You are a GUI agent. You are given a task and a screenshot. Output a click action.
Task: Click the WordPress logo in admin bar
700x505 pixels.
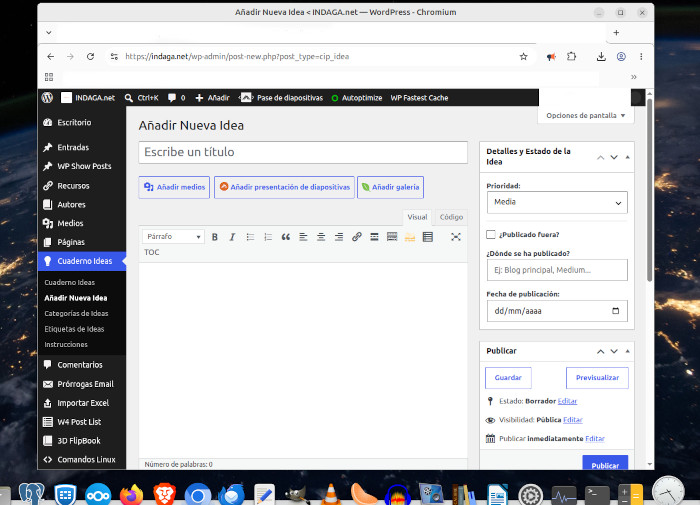tap(47, 98)
